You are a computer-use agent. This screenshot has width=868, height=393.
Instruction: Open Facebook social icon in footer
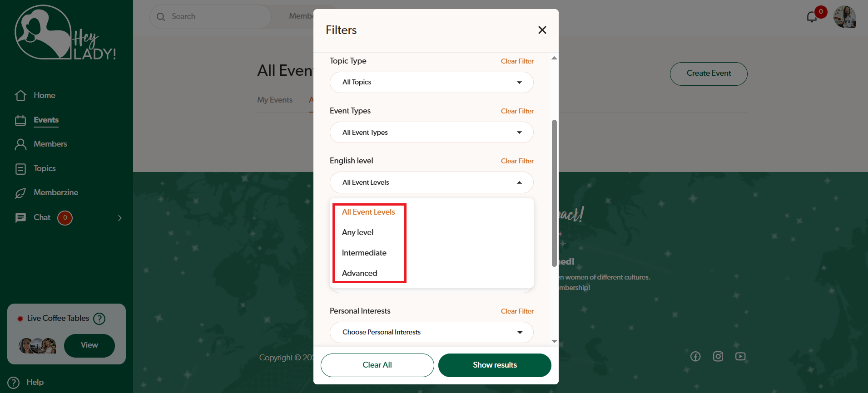[695, 356]
